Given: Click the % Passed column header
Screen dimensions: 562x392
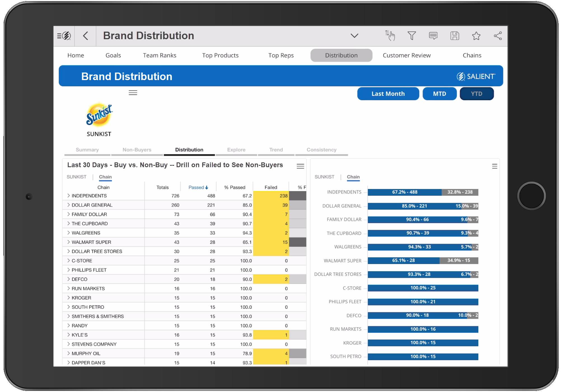Looking at the screenshot, I should (235, 187).
